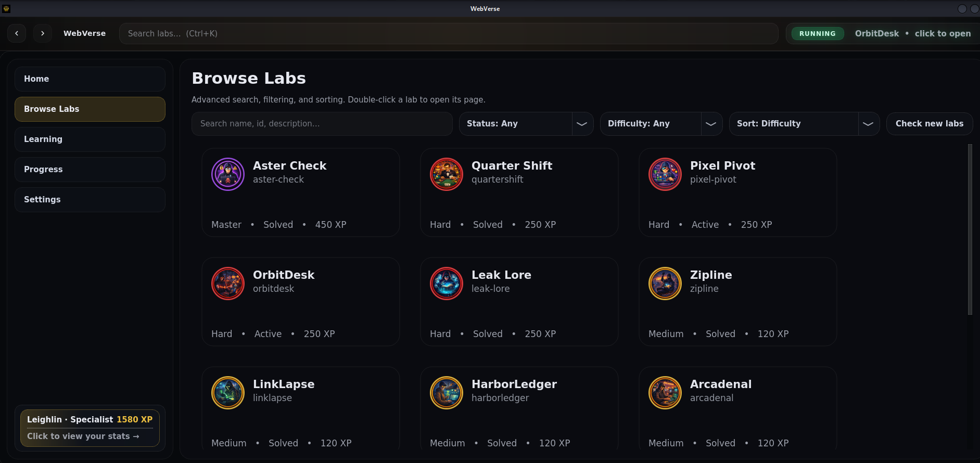
Task: Go to Learning in the sidebar
Action: tap(90, 139)
